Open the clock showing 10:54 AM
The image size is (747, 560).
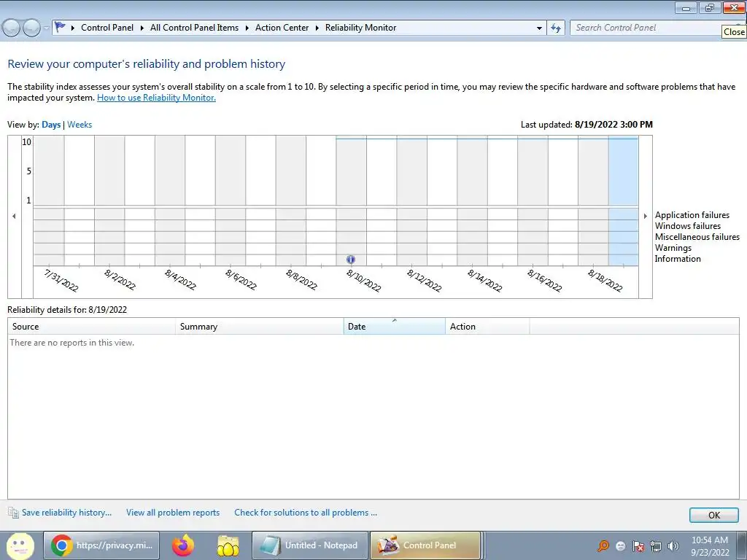[710, 546]
